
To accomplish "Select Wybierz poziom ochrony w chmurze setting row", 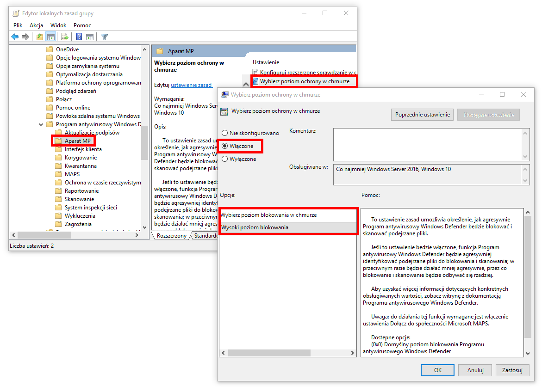I will pos(305,81).
